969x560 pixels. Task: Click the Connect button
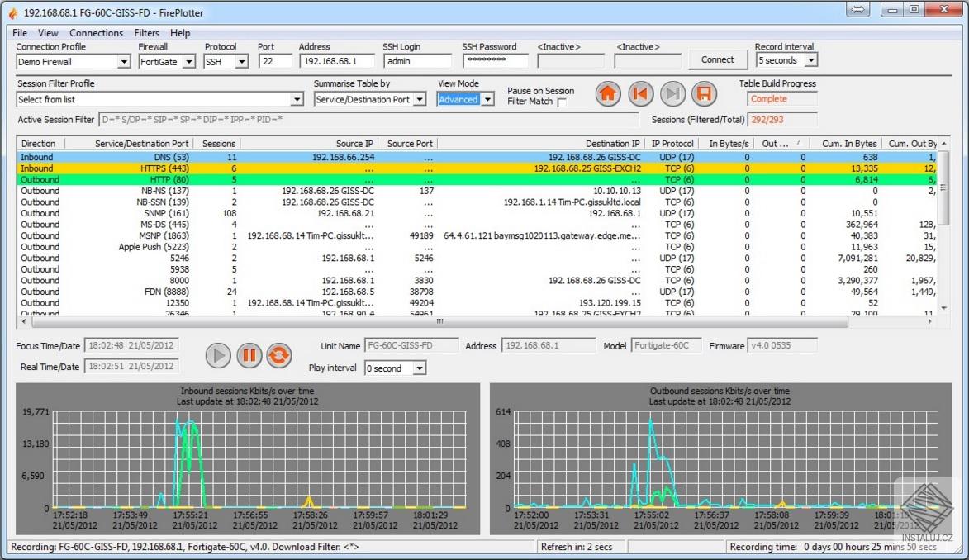pyautogui.click(x=718, y=60)
